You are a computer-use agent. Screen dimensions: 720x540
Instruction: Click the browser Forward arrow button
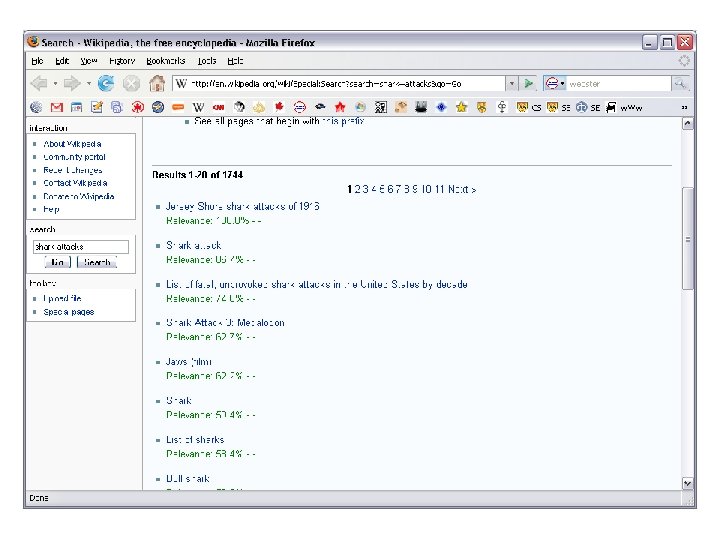pos(72,84)
